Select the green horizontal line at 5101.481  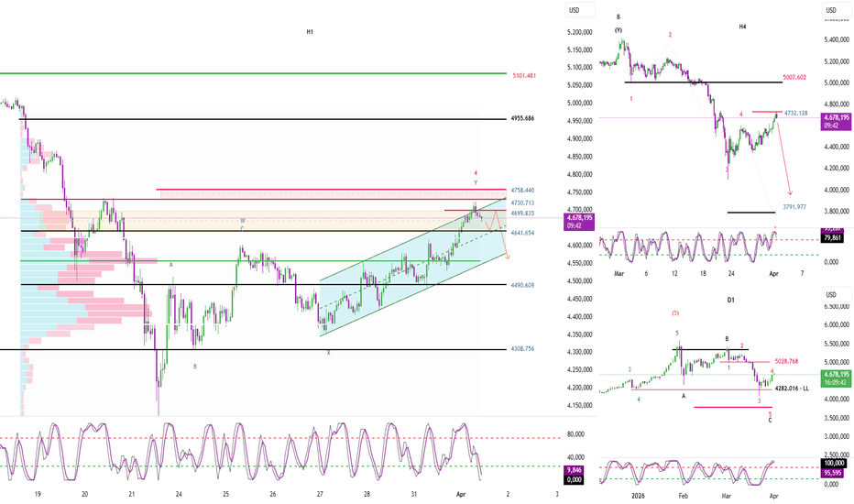tap(253, 73)
